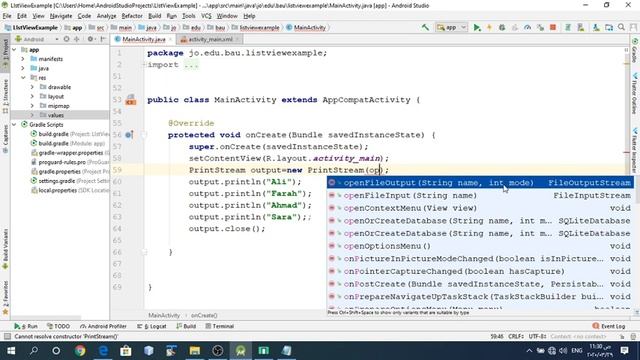Open the Android Profiler toolbar icon
Viewport: 640px width, 360px height.
(527, 27)
